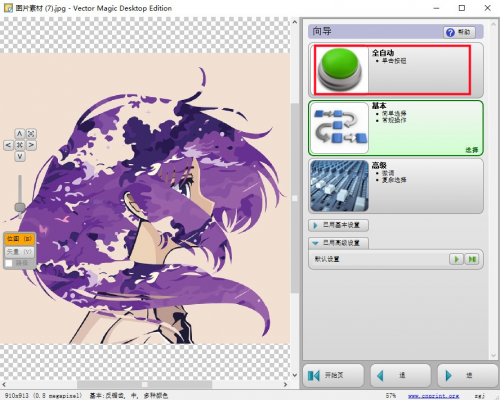Click the zoom-to-fit icon beside the up arrow

[x=31, y=134]
